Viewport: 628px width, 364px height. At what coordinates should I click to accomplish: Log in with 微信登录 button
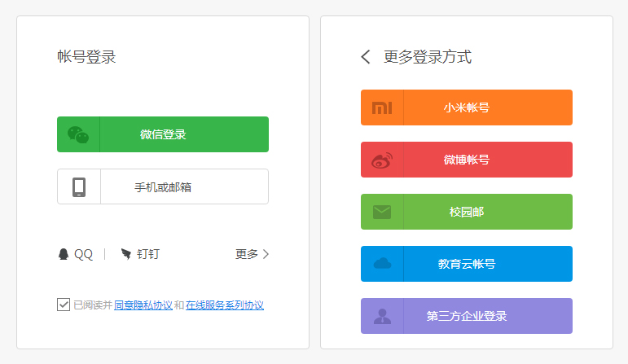point(163,134)
